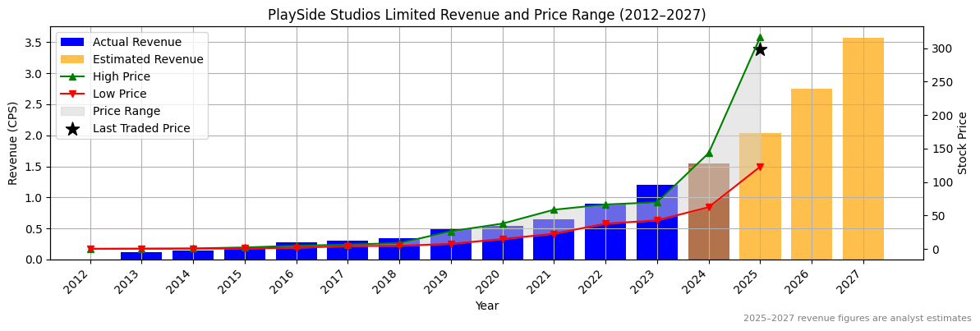Screen dimensions: 980x331
Task: Click the 2021 High Price data point
Action: pyautogui.click(x=554, y=209)
